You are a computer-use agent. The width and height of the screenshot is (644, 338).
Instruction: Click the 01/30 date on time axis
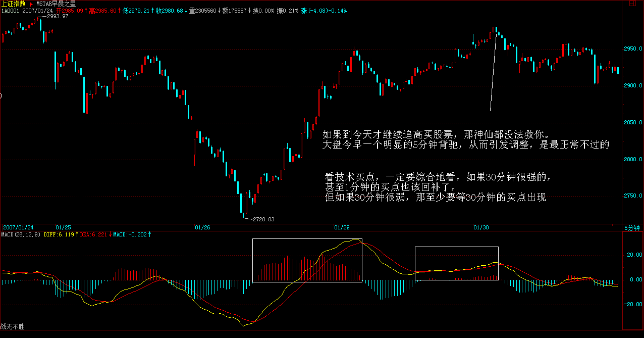coord(481,227)
